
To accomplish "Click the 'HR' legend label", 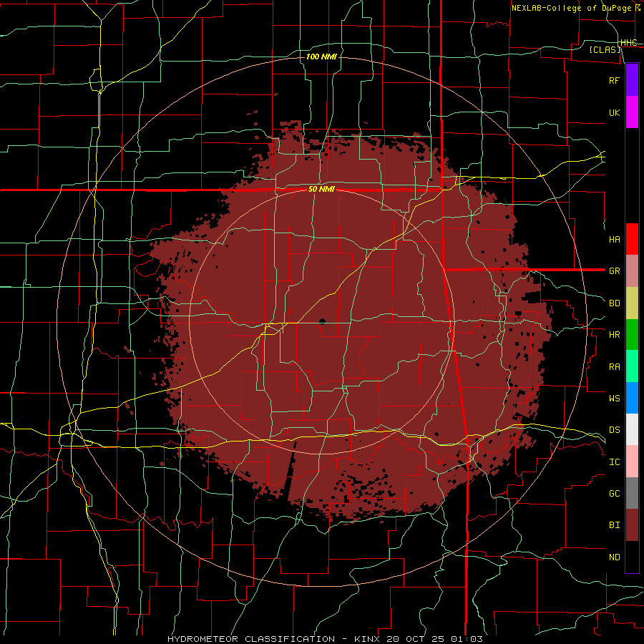I will click(614, 335).
